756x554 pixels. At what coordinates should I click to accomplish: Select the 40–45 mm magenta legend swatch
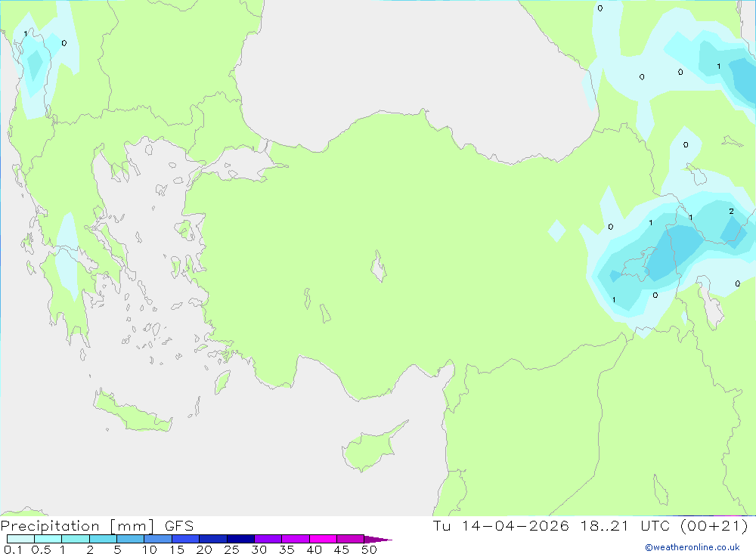click(323, 539)
